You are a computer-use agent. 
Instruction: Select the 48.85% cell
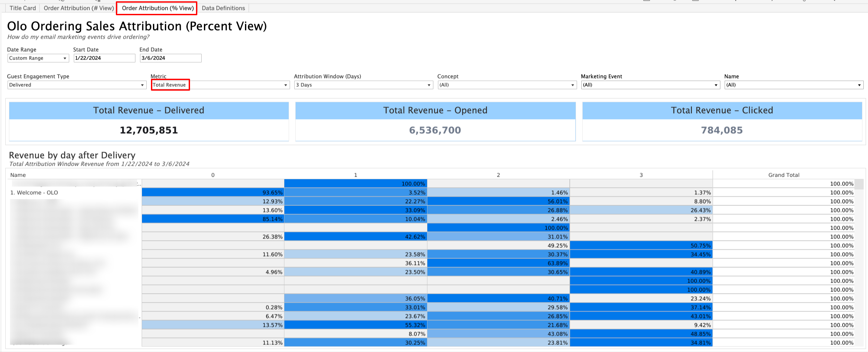point(641,334)
